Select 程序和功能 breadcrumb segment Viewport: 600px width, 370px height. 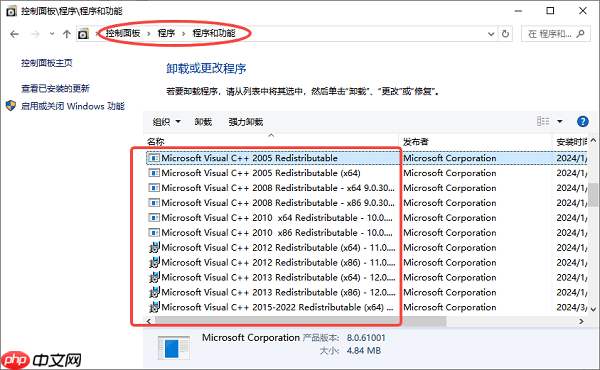pos(214,33)
